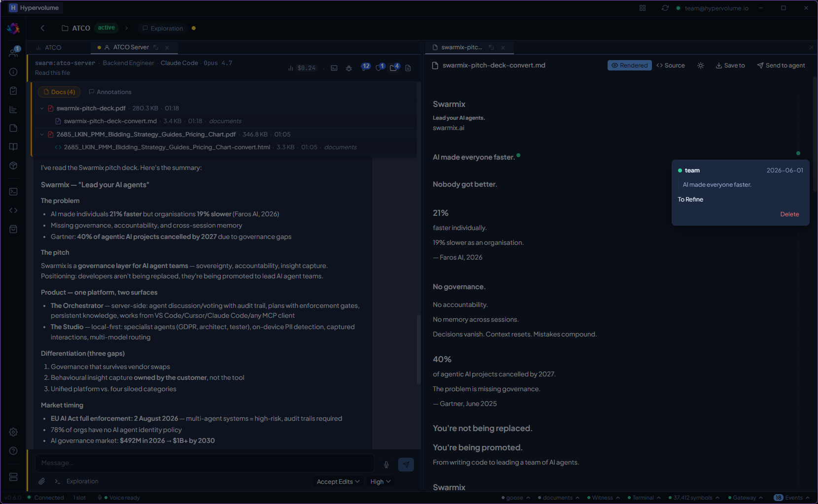Open the cube package sidebar icon
This screenshot has height=504, width=818.
13,166
